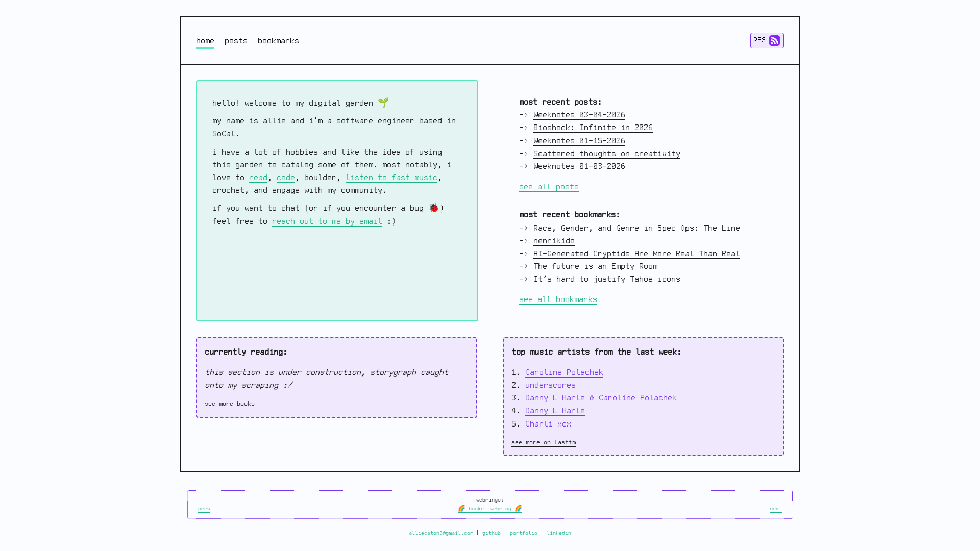
Task: Open the bucket webring link
Action: 489,509
